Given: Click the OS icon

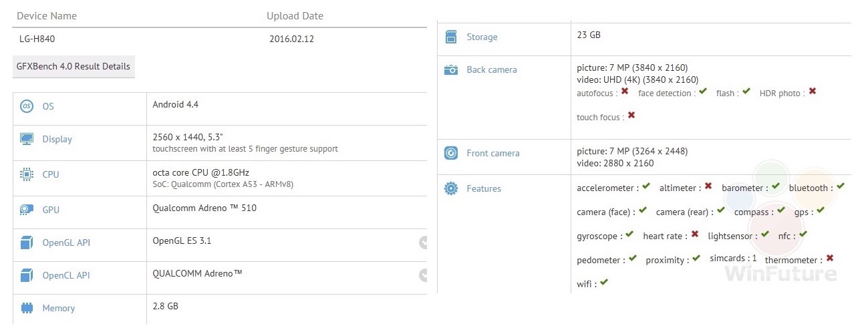Looking at the screenshot, I should coord(27,106).
